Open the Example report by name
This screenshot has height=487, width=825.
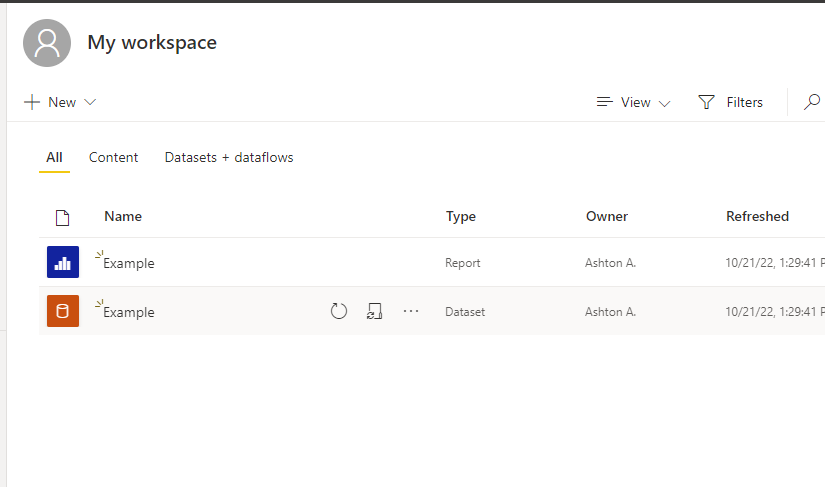click(x=129, y=264)
